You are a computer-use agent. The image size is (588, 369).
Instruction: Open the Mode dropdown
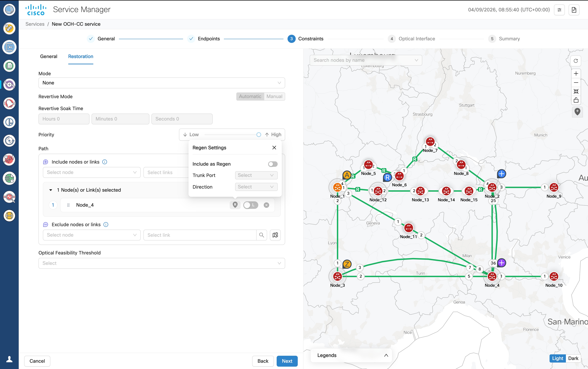[x=161, y=83]
